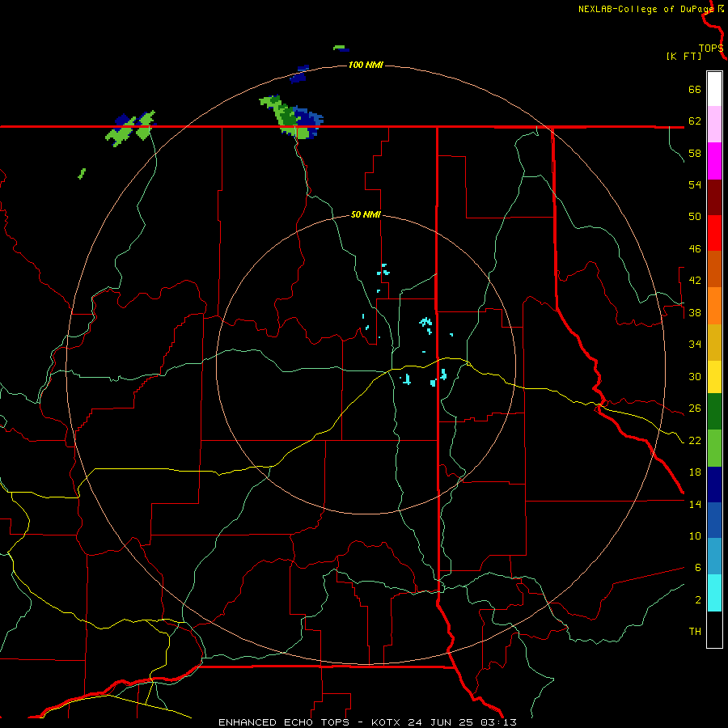Click the 6 value on the legend
This screenshot has width=728, height=728.
[x=698, y=567]
